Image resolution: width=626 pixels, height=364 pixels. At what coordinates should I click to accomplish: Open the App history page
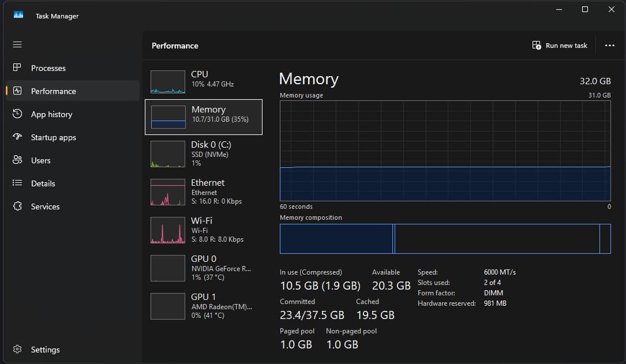[51, 114]
